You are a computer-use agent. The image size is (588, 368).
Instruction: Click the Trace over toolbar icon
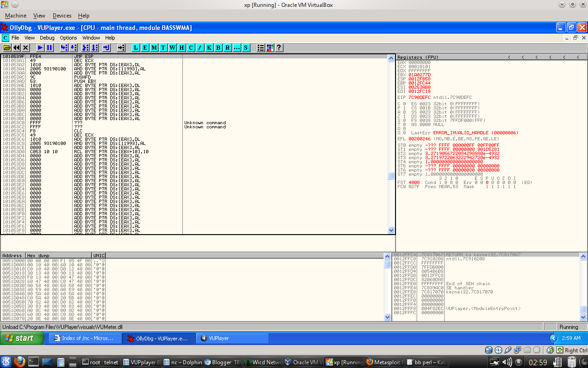click(95, 47)
